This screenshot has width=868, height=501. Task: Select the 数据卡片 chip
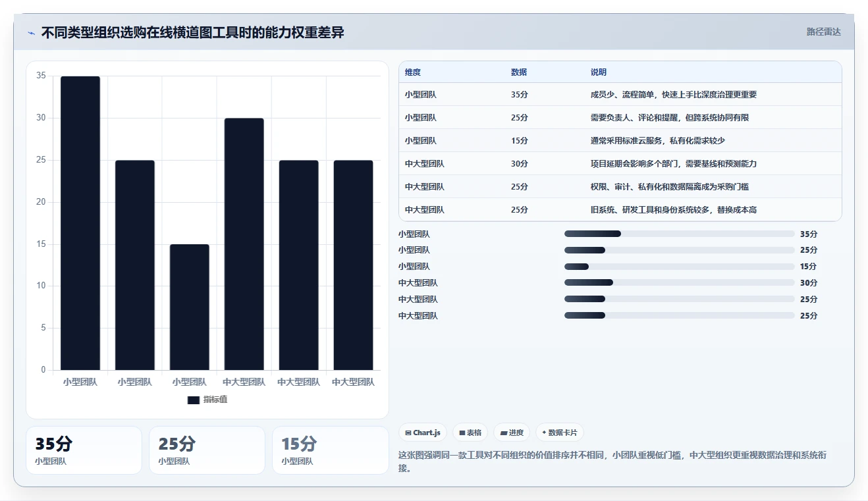pyautogui.click(x=559, y=433)
